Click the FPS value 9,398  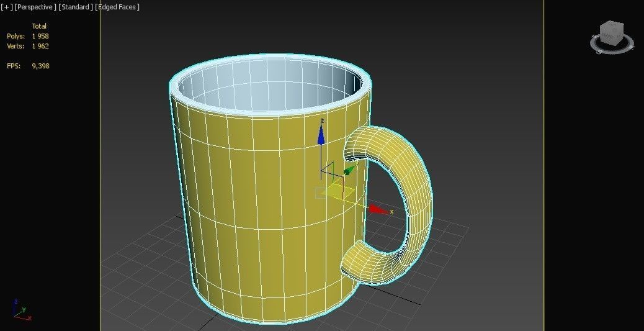click(40, 66)
